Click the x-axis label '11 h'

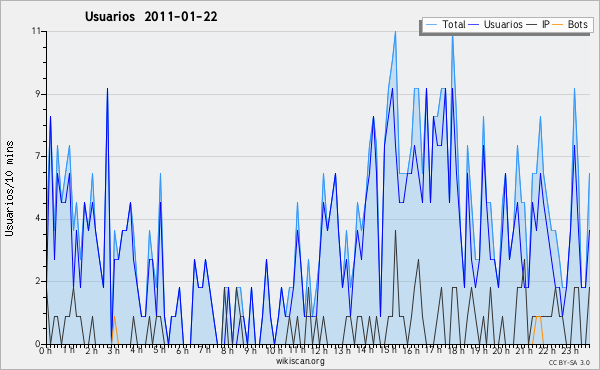(x=297, y=350)
